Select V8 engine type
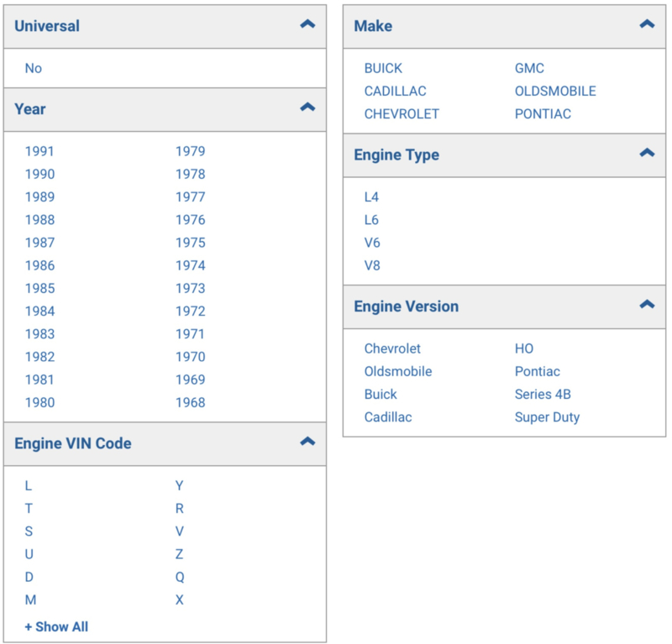672x644 pixels. pos(372,265)
